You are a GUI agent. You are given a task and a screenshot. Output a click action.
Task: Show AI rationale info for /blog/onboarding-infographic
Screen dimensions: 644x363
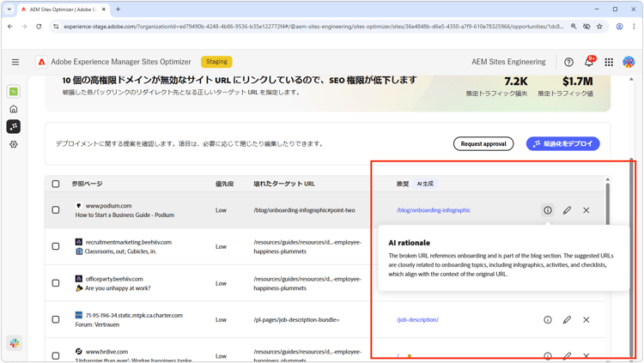[548, 210]
